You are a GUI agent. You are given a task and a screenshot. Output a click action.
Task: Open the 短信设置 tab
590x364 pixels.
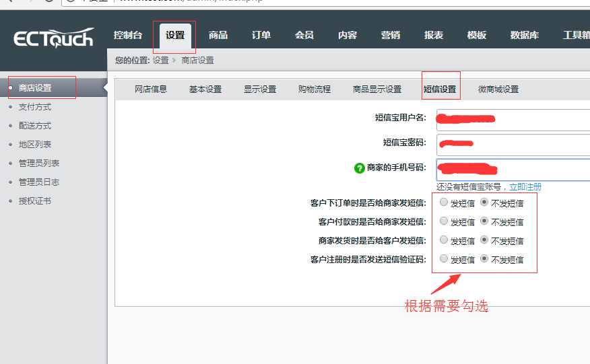point(440,89)
